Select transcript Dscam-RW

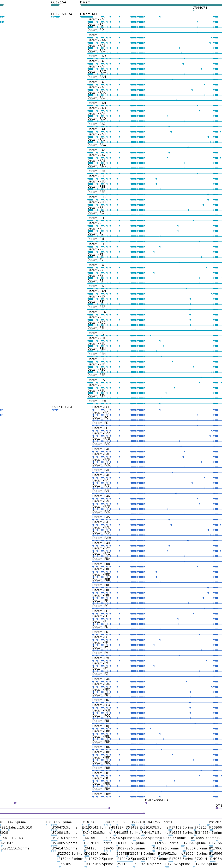(x=96, y=265)
